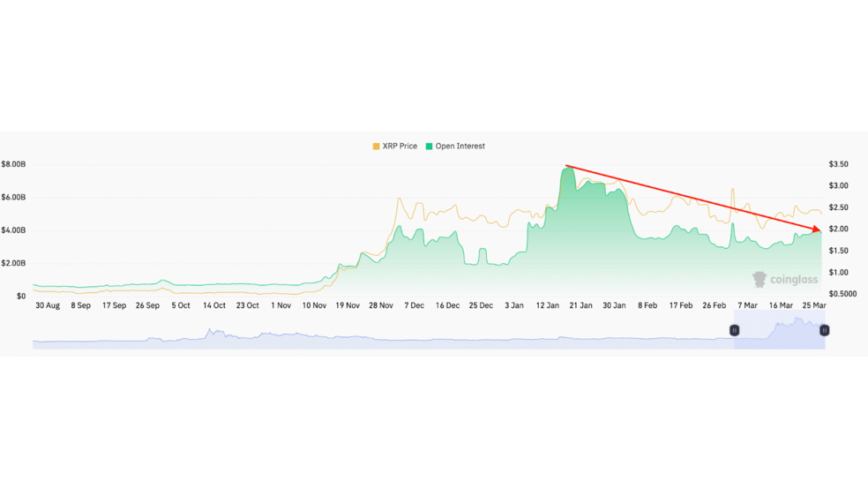Click the '14 Oct' date axis label
Screen dimensions: 868x489
[x=214, y=305]
